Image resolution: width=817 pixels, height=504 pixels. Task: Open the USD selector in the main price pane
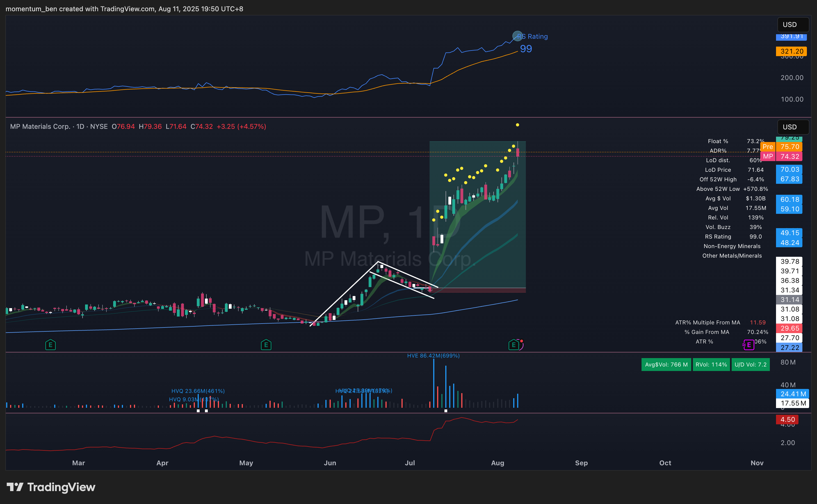(x=793, y=127)
